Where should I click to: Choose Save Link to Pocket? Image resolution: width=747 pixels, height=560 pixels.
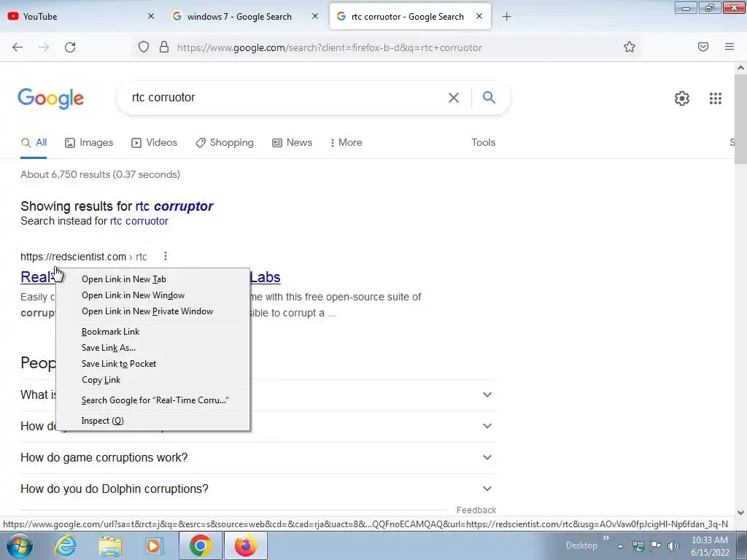click(x=153, y=364)
